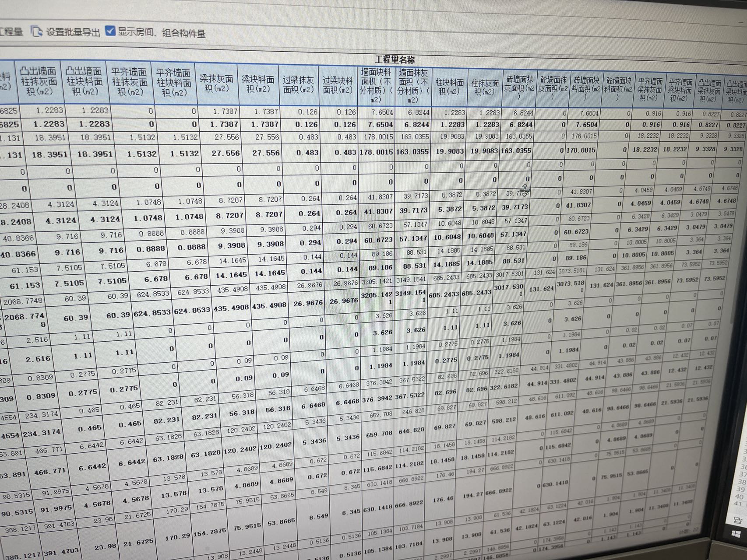Select column header 过梁块料面积(m2)
Image resolution: width=747 pixels, height=560 pixels.
pyautogui.click(x=338, y=85)
